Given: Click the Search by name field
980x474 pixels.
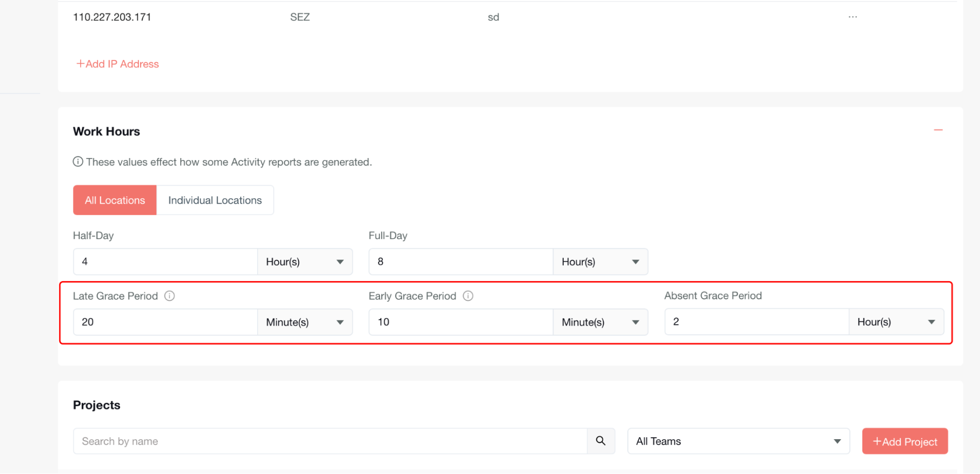Looking at the screenshot, I should [329, 441].
